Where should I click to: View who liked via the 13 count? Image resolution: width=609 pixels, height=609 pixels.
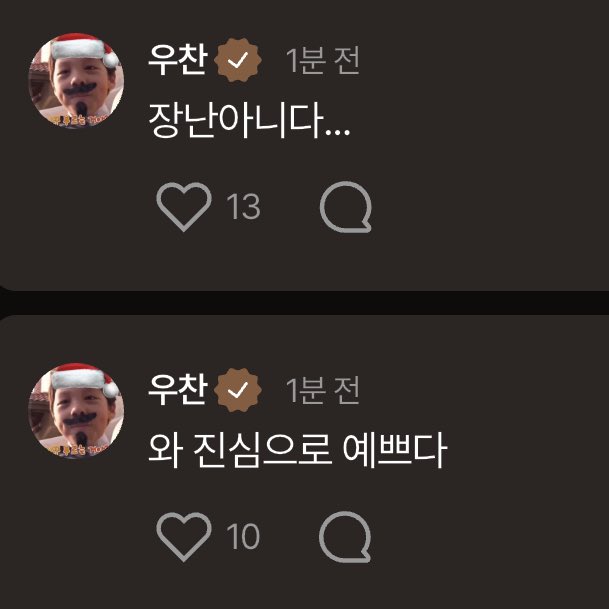click(244, 207)
